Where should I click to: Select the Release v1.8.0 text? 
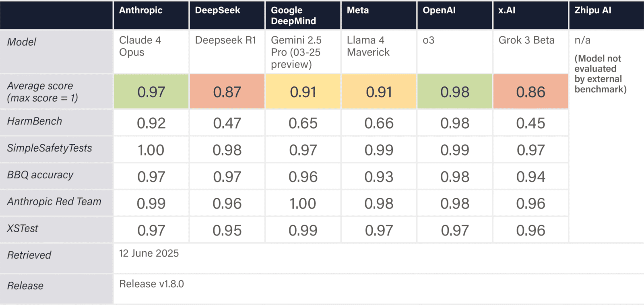(151, 284)
